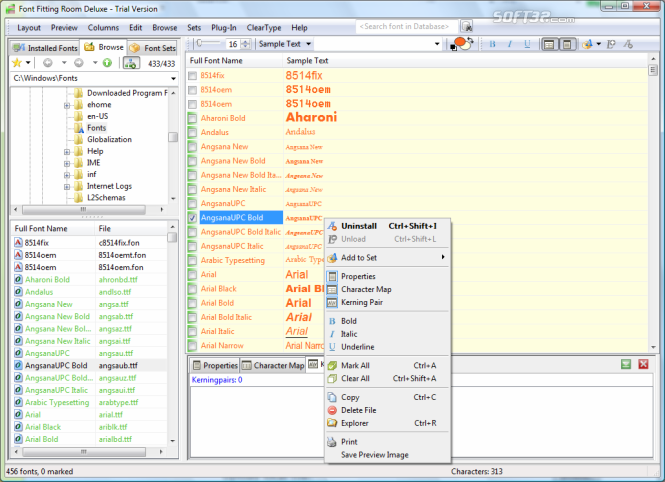This screenshot has height=482, width=665.
Task: Check the Arial Narrow checkbox
Action: (193, 346)
